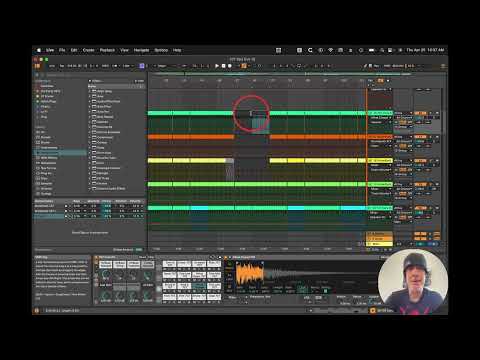Open Spotlight search from the menu bar
480x360 pixels.
[382, 50]
